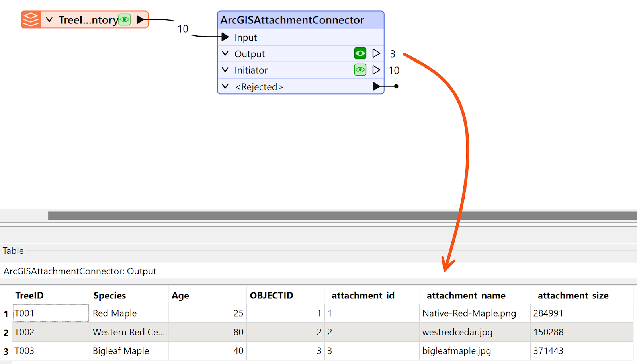This screenshot has height=364, width=637.
Task: Click the attachment size 371443 cell
Action: tap(582, 351)
